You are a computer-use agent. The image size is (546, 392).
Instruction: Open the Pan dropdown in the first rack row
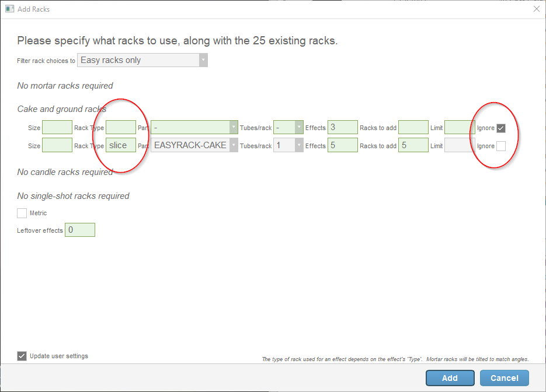(x=233, y=127)
